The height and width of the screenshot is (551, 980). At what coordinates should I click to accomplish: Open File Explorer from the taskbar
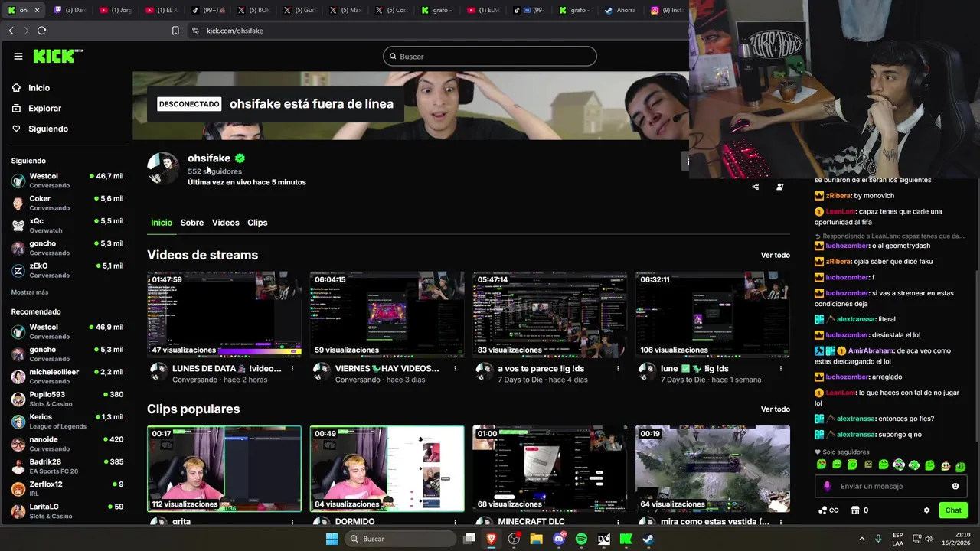(537, 539)
